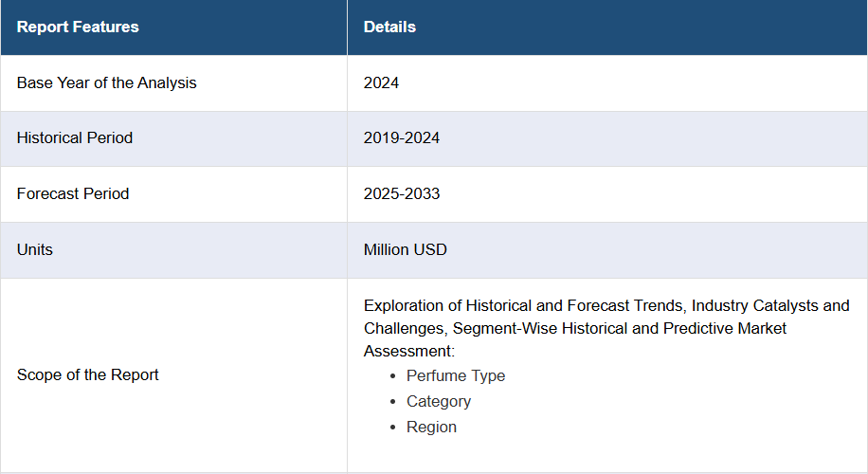Select the Units row label
Screen dimensions: 868x474
click(34, 249)
